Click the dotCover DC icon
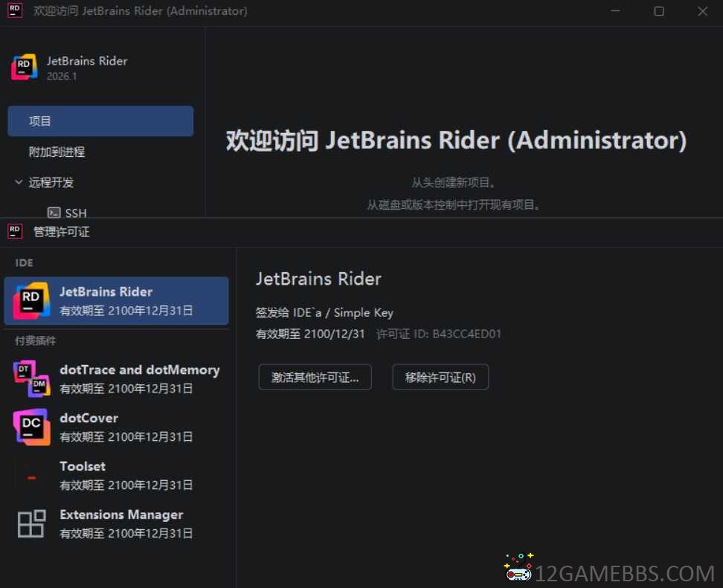The width and height of the screenshot is (723, 588). [31, 427]
